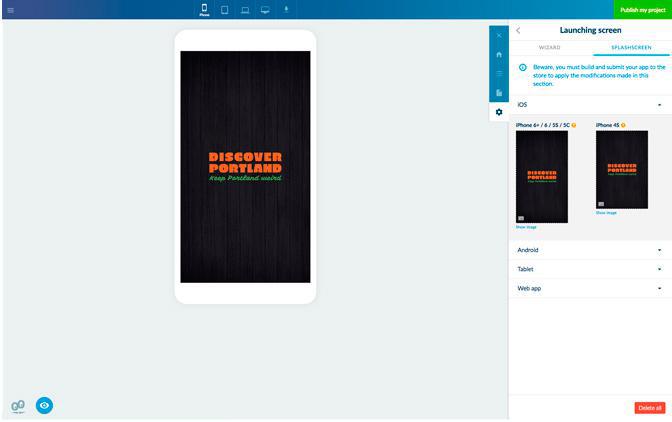Expand the Tablet section
The width and height of the screenshot is (672, 422).
(x=590, y=269)
